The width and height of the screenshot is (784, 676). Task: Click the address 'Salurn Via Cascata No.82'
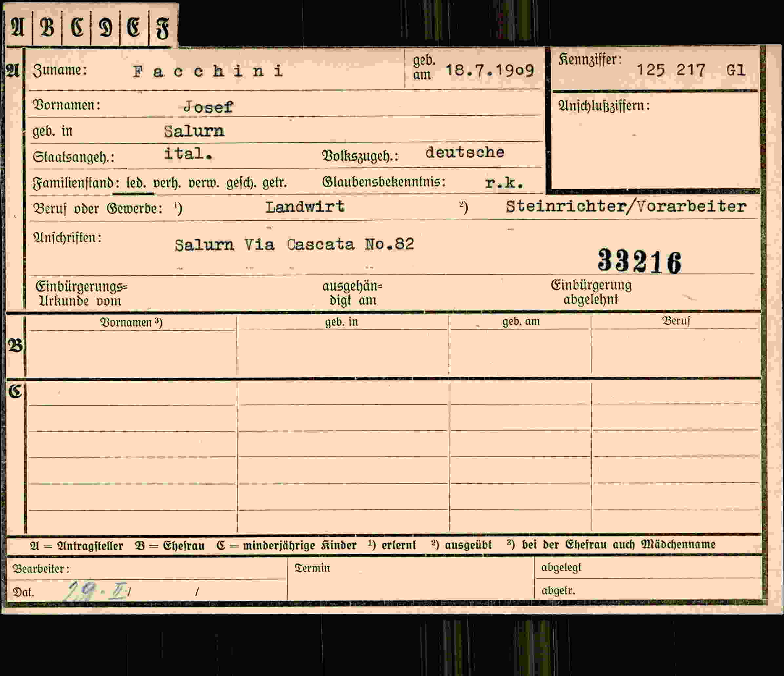(x=294, y=245)
